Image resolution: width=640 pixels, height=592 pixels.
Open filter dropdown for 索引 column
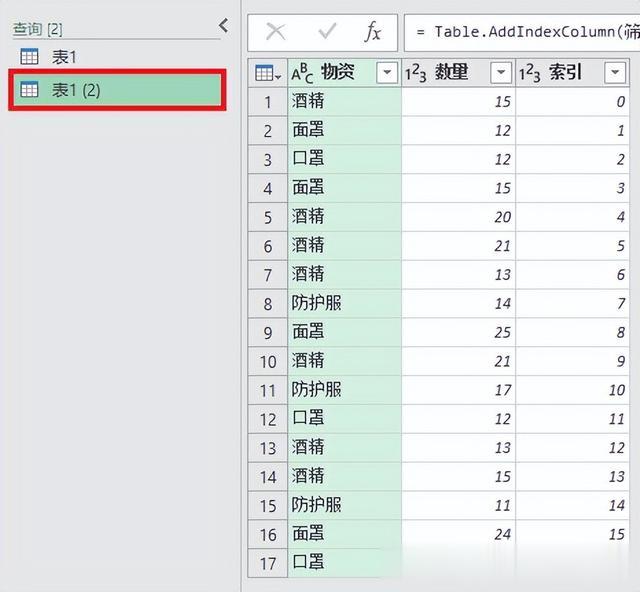(x=615, y=73)
